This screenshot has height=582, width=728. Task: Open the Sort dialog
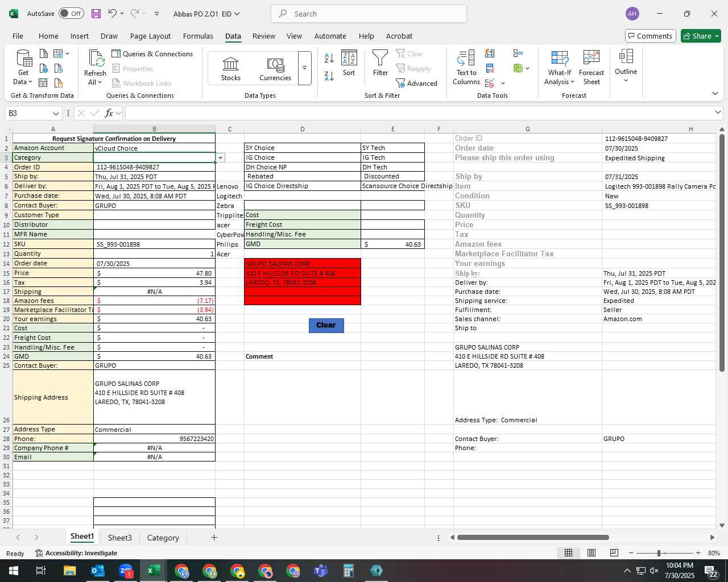pyautogui.click(x=349, y=63)
